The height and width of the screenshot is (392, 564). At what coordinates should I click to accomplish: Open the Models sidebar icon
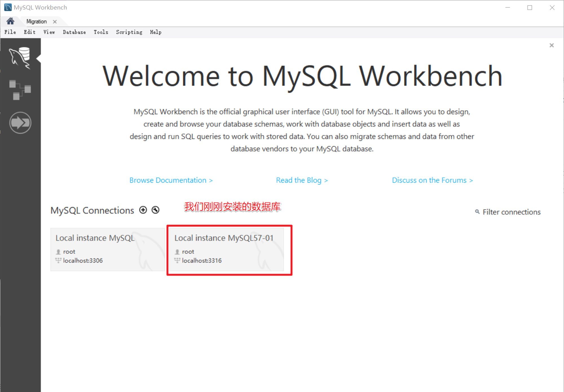click(x=20, y=90)
